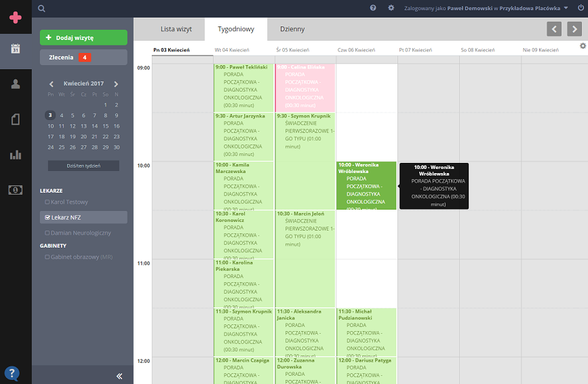Enable the Damian Neurologiczny checkbox
The image size is (588, 384).
point(47,233)
